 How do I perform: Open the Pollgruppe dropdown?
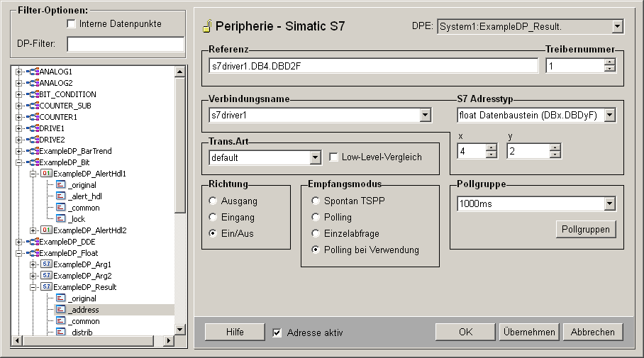coord(609,203)
